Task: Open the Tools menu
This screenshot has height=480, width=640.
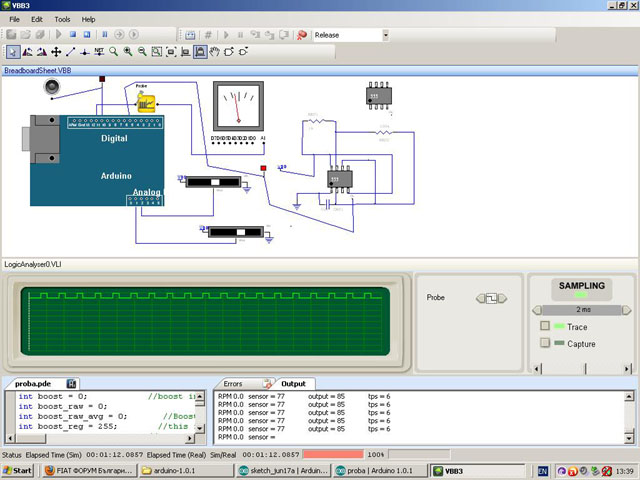Action: [62, 19]
